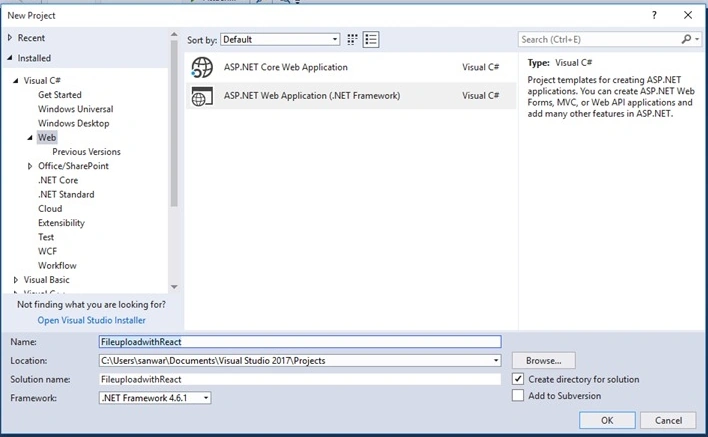Enable Add to Subversion checkbox

[518, 395]
